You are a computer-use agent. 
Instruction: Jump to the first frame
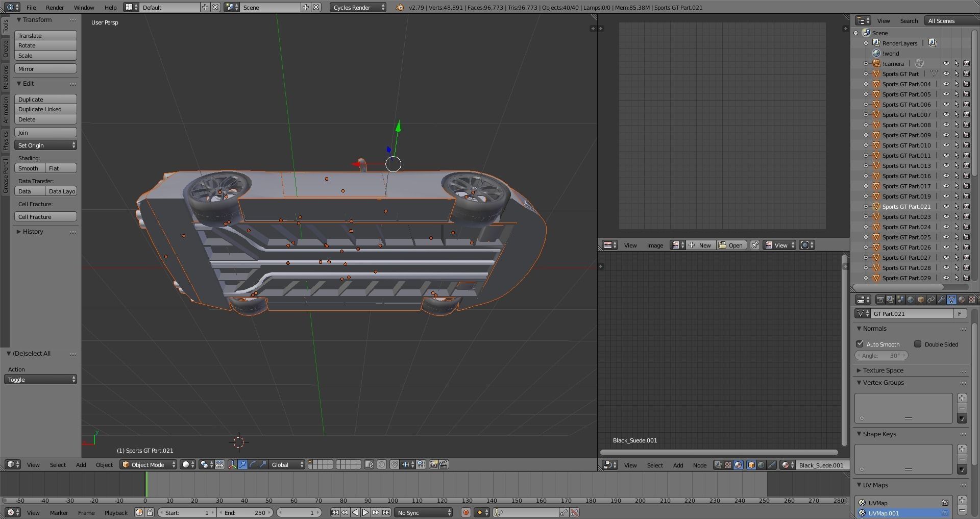pos(335,512)
